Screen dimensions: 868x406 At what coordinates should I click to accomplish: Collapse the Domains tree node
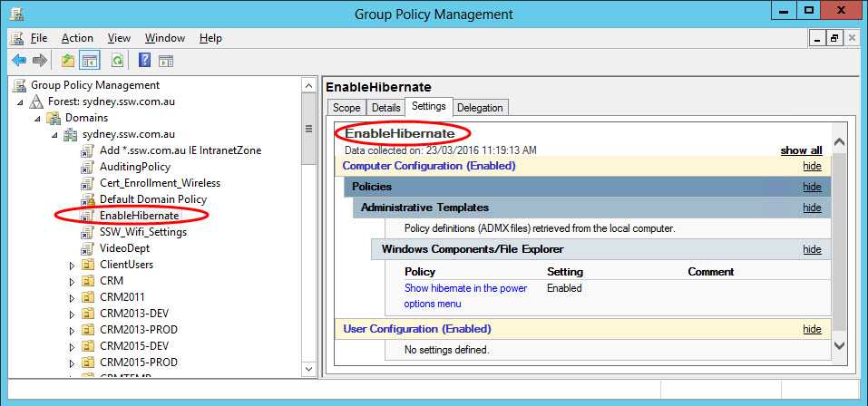point(38,118)
